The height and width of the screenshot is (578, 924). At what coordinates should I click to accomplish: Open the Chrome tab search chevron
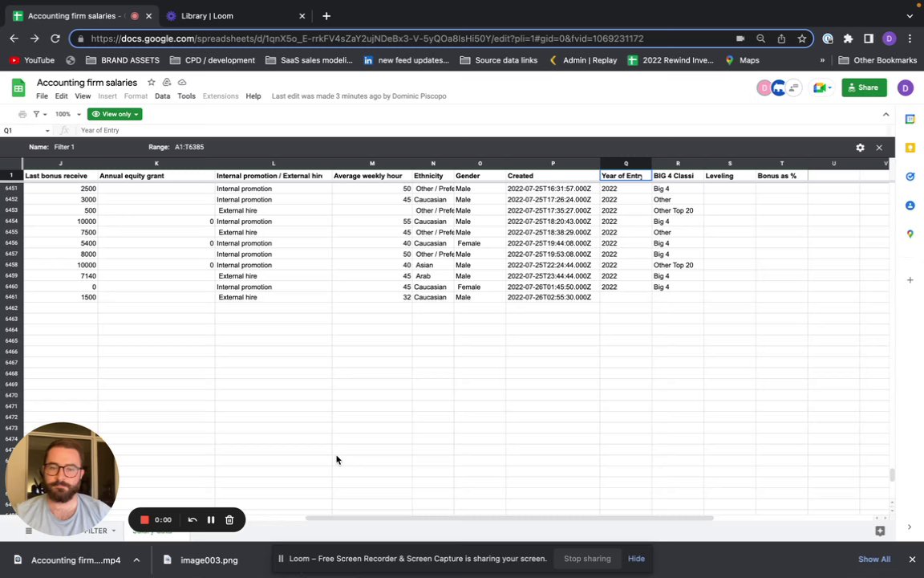[x=910, y=16]
